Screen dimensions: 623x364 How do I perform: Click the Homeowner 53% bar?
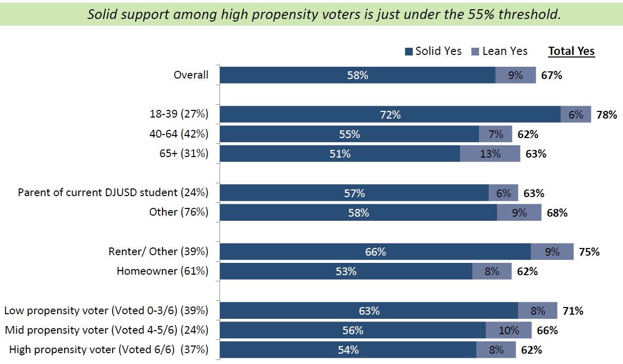pos(346,271)
